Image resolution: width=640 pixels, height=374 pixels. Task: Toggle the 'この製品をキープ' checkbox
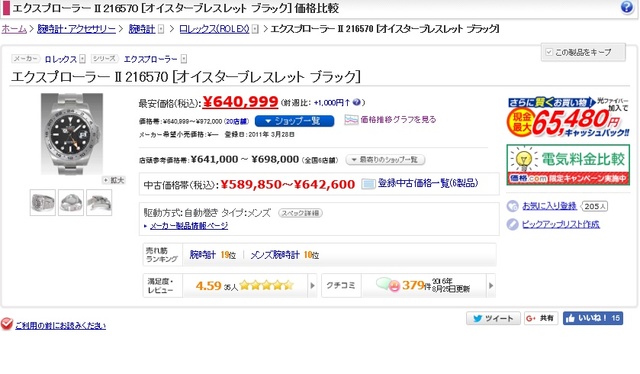[549, 52]
